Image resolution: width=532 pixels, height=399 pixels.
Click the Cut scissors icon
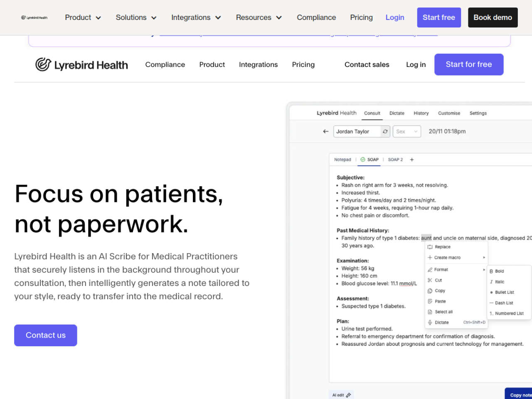point(430,280)
